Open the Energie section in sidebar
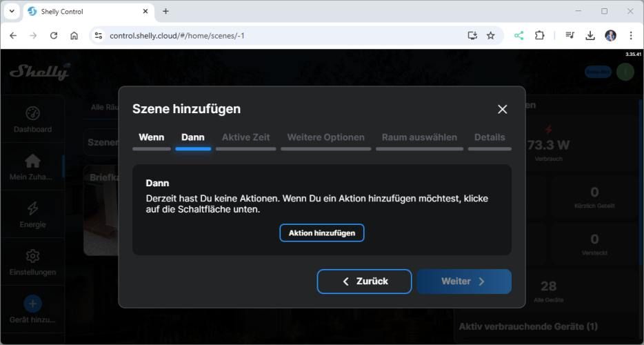 click(32, 215)
